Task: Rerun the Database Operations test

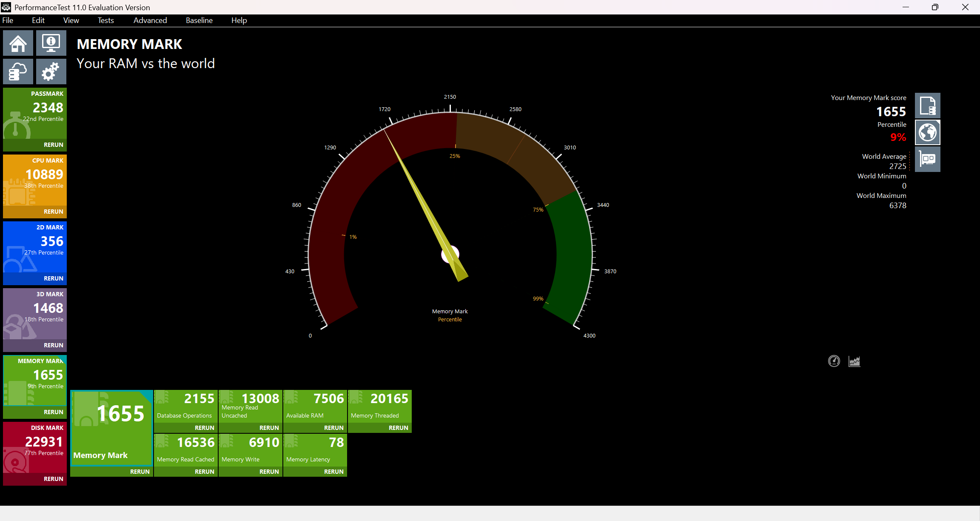Action: (205, 428)
